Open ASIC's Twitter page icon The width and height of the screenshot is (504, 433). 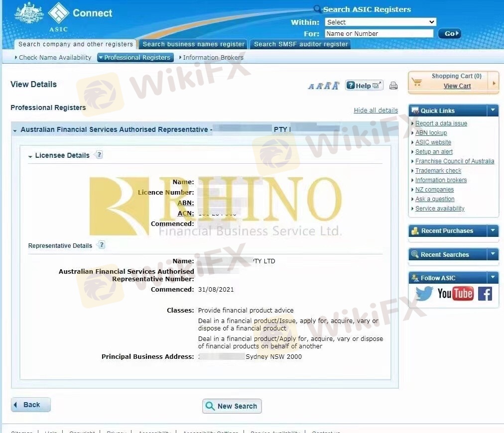[x=424, y=294]
